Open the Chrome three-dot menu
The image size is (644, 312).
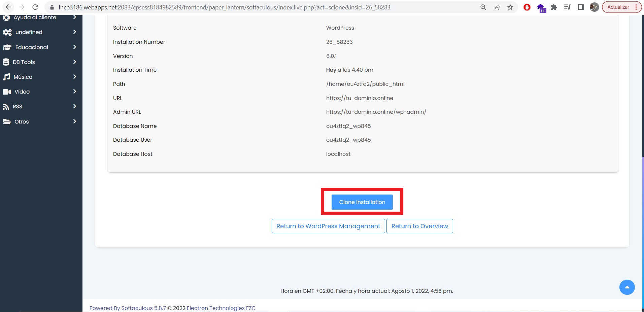tap(636, 7)
